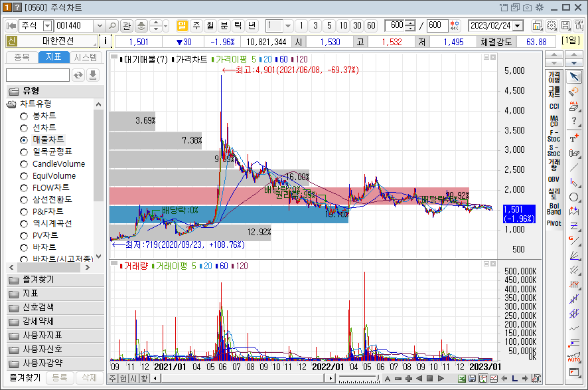The height and width of the screenshot is (390, 588).
Task: Select the 일 daily period button
Action: pyautogui.click(x=182, y=25)
